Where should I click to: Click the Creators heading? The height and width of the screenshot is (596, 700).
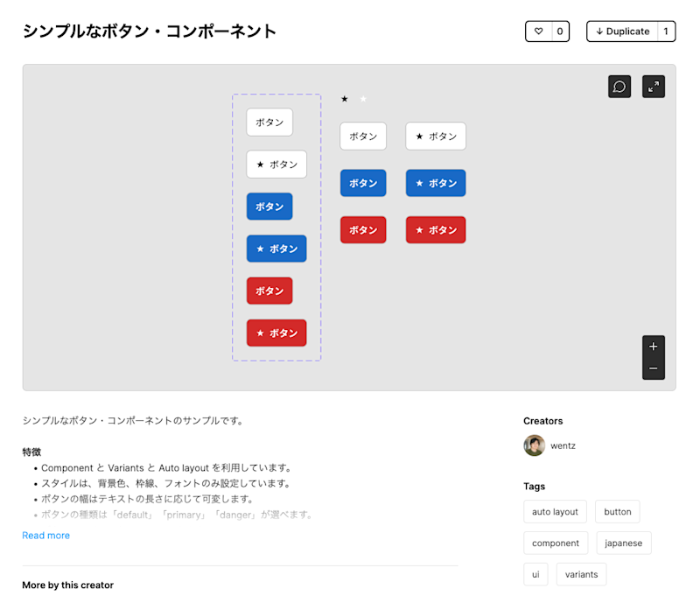coord(542,421)
